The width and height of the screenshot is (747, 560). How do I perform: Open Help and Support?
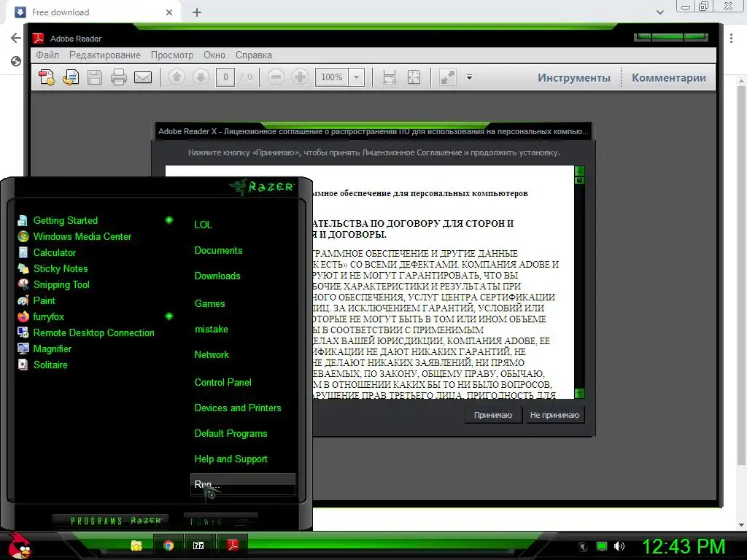pos(231,459)
